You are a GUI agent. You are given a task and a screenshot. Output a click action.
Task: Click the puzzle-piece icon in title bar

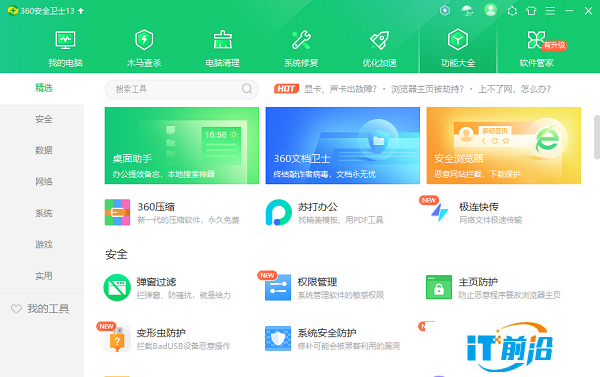coord(512,11)
